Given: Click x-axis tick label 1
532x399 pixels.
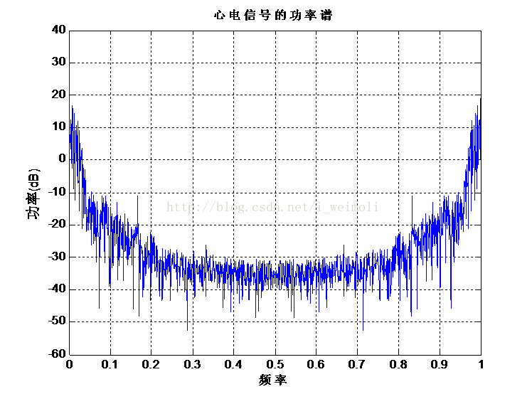Looking at the screenshot, I should point(481,364).
